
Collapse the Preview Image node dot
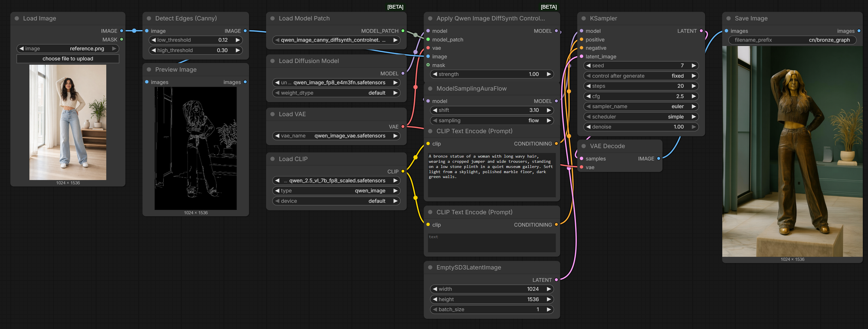coord(149,70)
